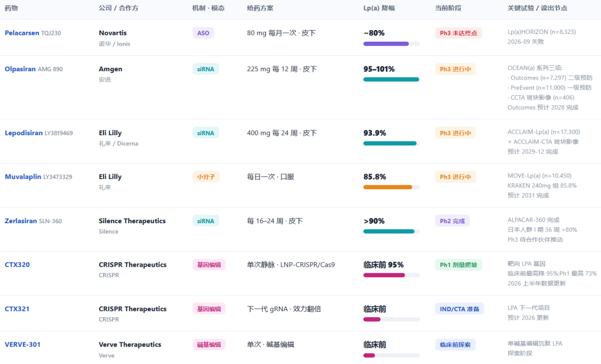
Task: Click the 给药方案 column header
Action: pyautogui.click(x=260, y=8)
